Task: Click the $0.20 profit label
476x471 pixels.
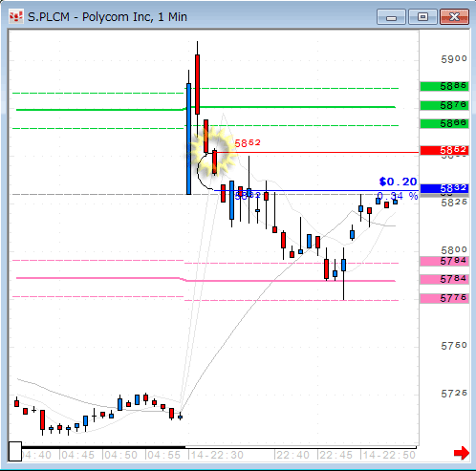Action: pos(399,182)
